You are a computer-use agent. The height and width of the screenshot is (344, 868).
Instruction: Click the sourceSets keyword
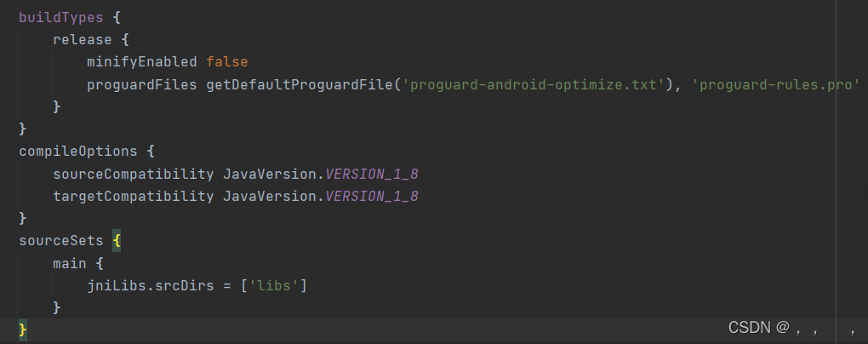pyautogui.click(x=61, y=240)
